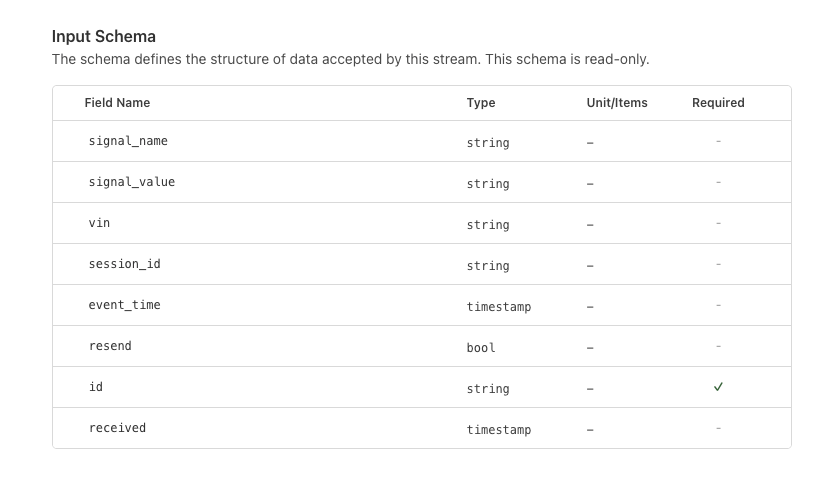828x479 pixels.
Task: Click the schema read-only description text
Action: tap(350, 59)
